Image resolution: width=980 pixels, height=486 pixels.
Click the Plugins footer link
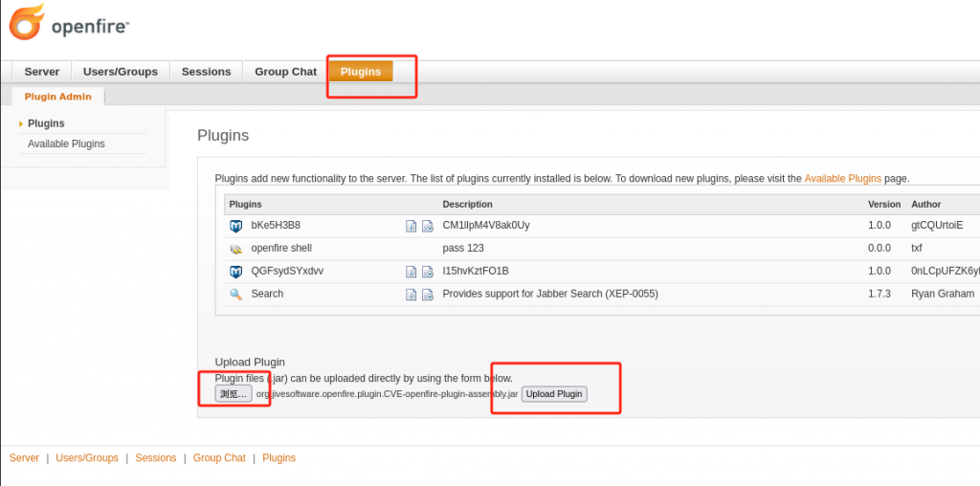[278, 458]
